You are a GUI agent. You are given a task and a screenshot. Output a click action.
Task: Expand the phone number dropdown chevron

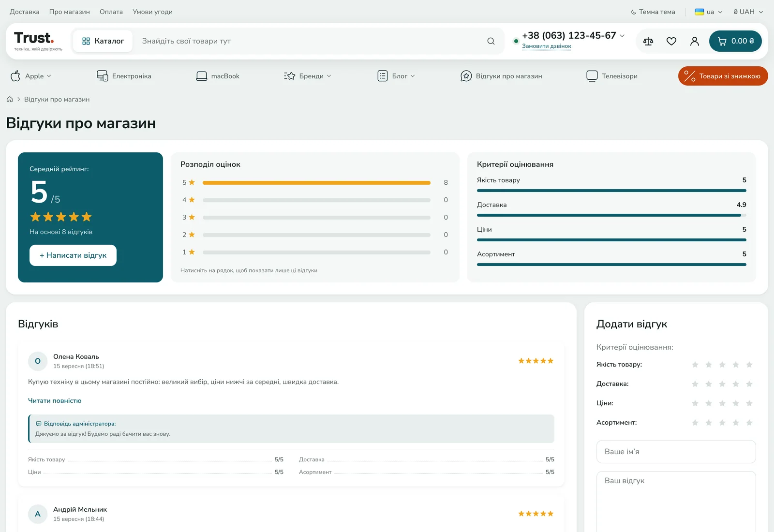click(x=622, y=36)
